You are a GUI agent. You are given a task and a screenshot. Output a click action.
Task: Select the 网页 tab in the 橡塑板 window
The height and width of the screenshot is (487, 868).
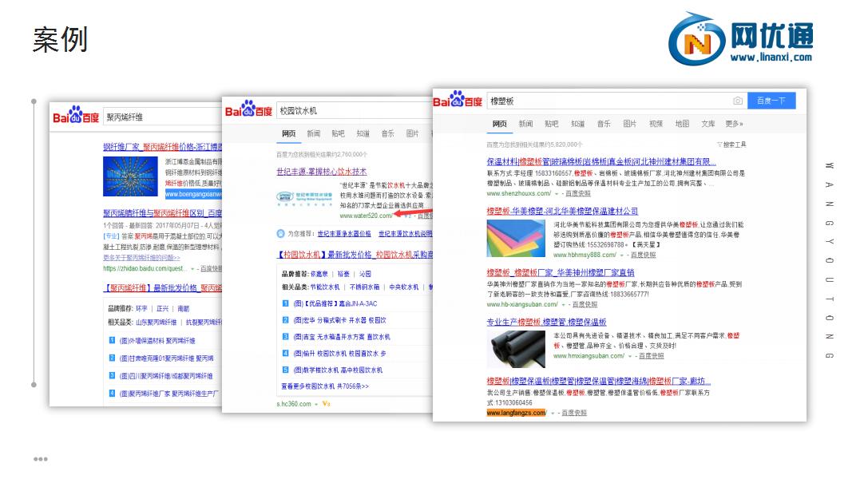point(500,124)
